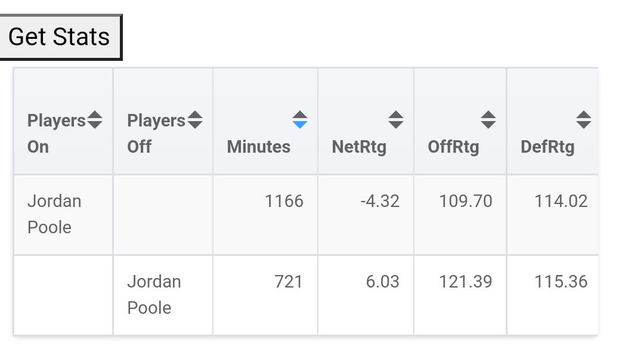Sort table using NetRtg sort icon
This screenshot has height=346, width=644.
[x=396, y=120]
